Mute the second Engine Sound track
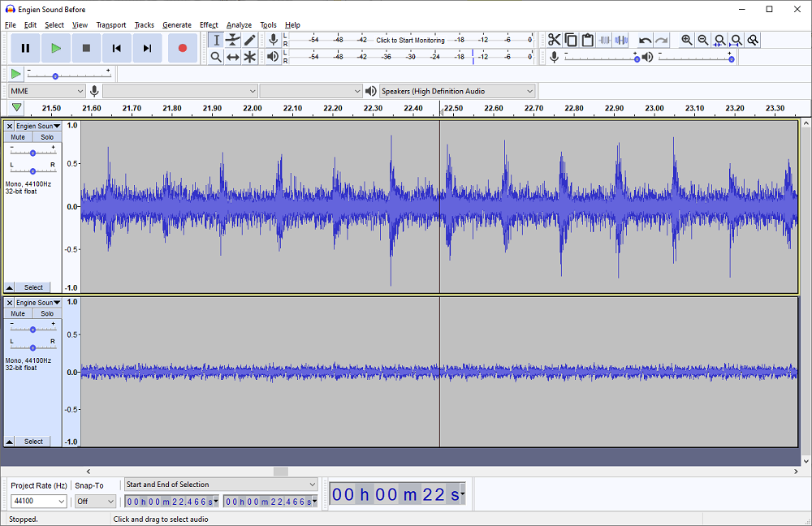This screenshot has height=526, width=812. [18, 313]
